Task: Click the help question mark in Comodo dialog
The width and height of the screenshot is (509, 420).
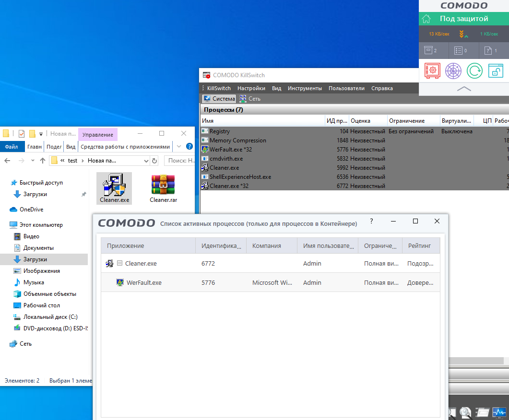Action: click(x=371, y=221)
